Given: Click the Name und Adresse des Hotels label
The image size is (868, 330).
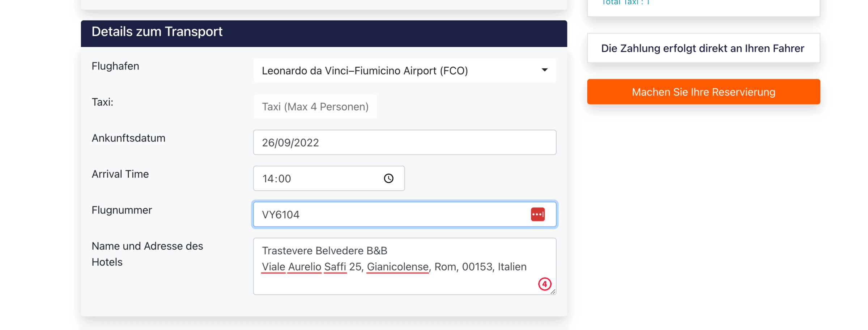Looking at the screenshot, I should pos(147,254).
